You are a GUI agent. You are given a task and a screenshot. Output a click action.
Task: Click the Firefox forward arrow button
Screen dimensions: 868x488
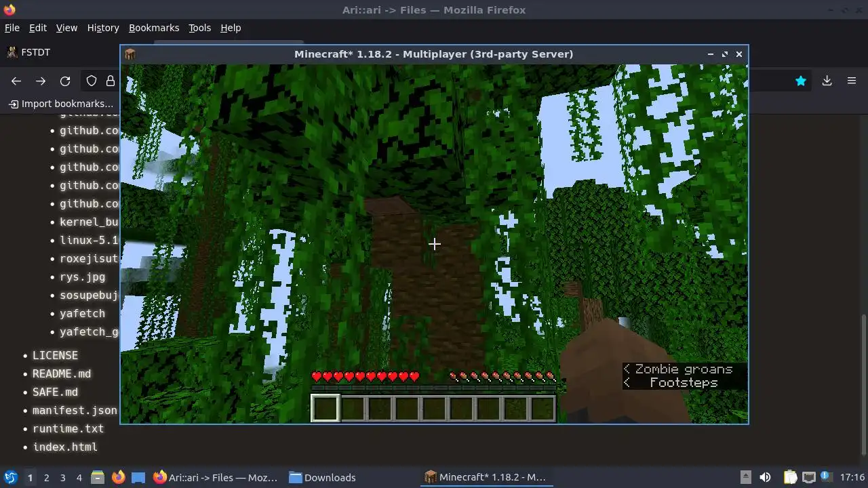[x=41, y=81]
